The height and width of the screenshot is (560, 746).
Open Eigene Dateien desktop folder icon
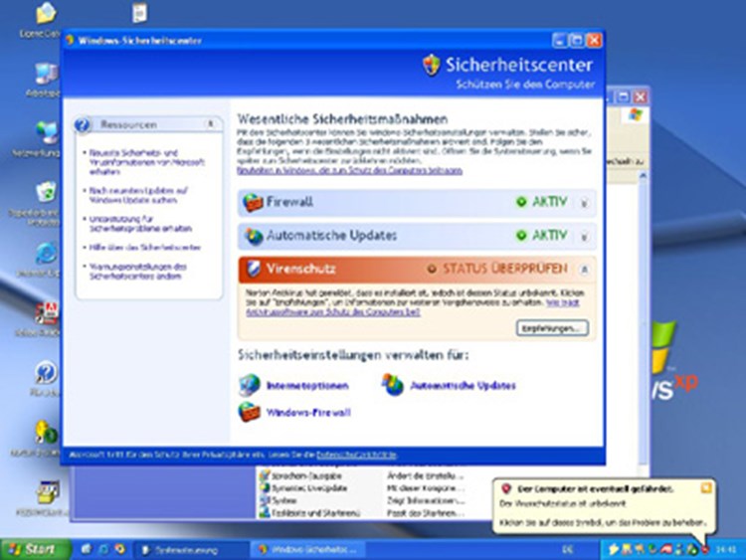(46, 13)
